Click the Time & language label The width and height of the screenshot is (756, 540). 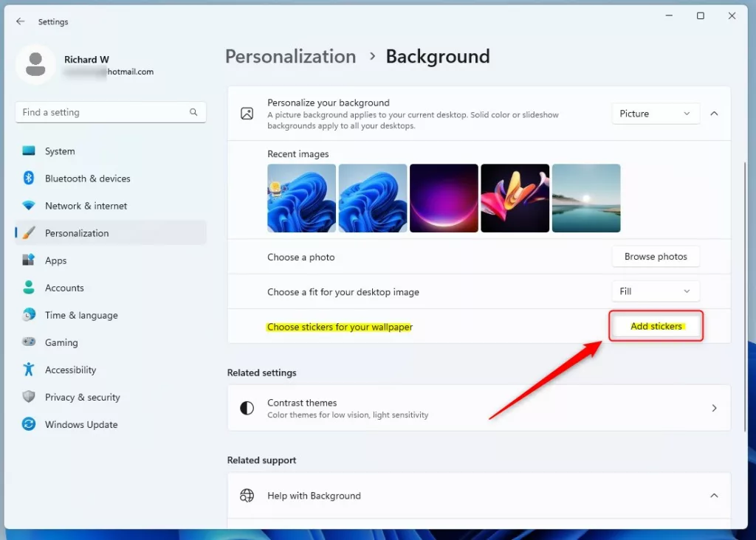click(81, 315)
